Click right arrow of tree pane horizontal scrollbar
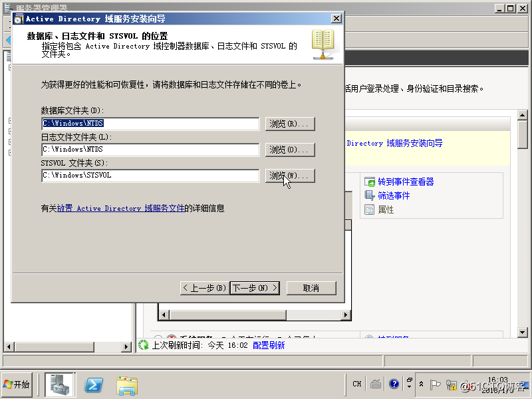 [126, 346]
